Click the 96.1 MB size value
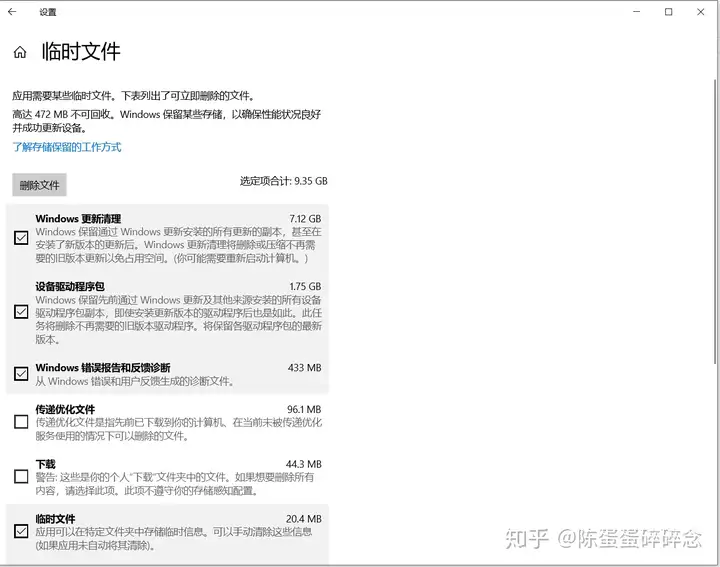Viewport: 720px width, 567px height. [x=304, y=409]
